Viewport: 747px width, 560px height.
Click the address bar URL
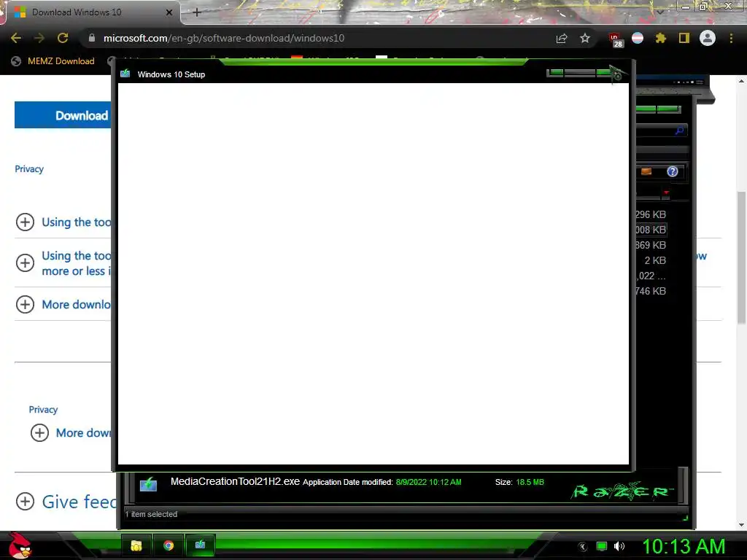coord(224,38)
